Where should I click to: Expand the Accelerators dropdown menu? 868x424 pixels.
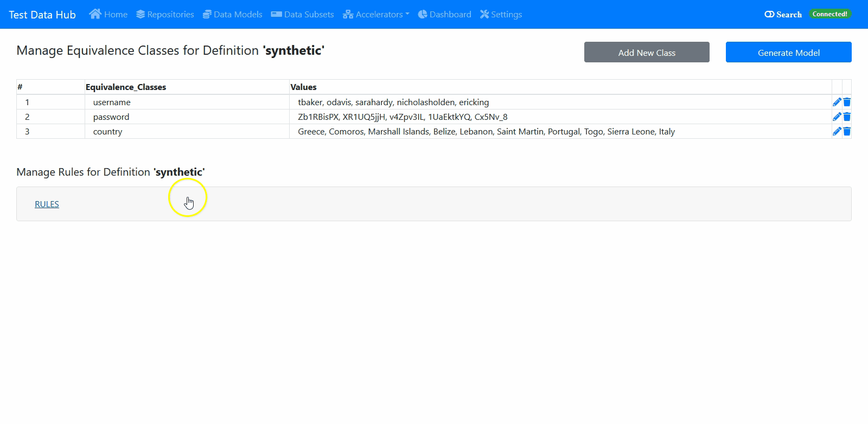point(376,15)
